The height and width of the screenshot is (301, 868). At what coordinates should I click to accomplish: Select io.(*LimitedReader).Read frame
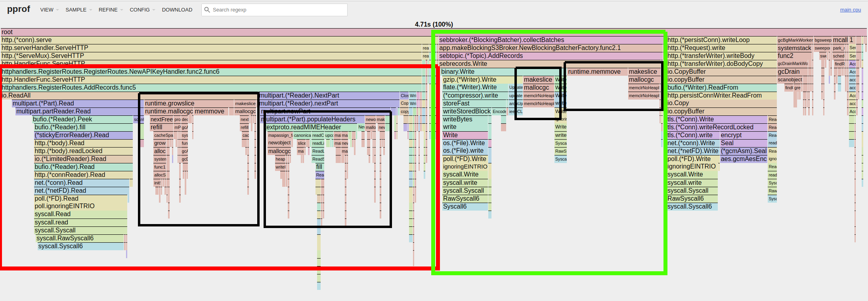[x=84, y=159]
